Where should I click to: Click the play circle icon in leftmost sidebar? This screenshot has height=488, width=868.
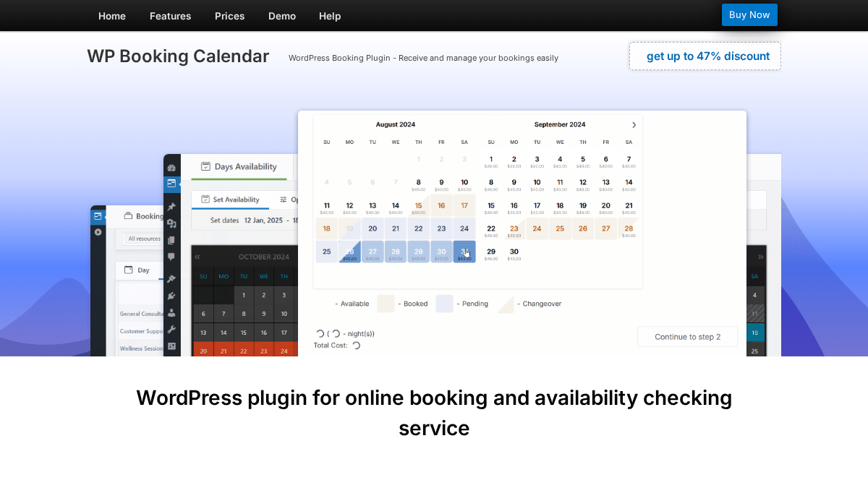(x=98, y=231)
